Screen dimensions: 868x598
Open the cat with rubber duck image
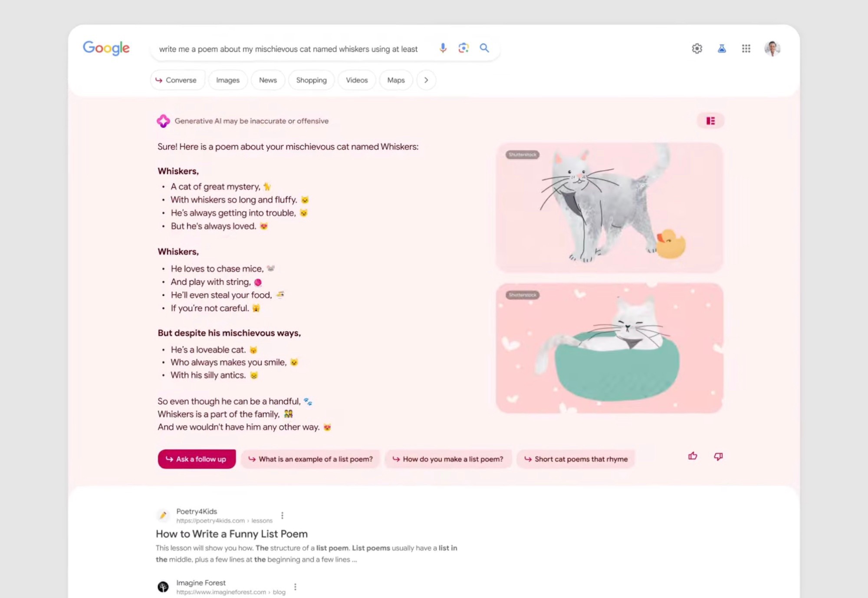coord(609,208)
